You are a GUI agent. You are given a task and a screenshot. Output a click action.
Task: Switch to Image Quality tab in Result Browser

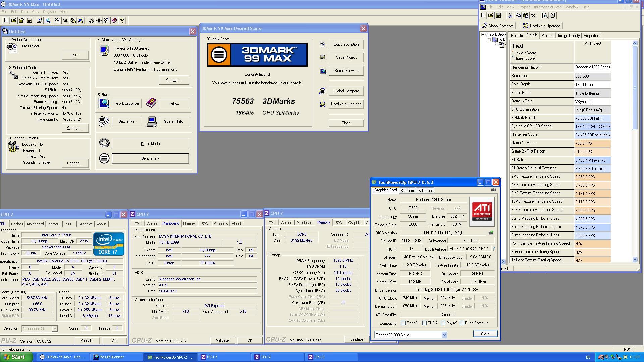pos(569,36)
